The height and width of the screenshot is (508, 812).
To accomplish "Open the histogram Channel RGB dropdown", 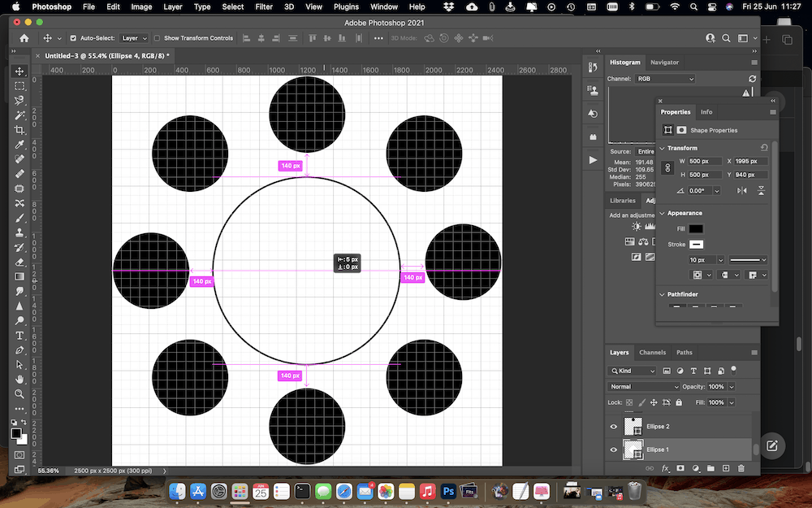I will 665,79.
